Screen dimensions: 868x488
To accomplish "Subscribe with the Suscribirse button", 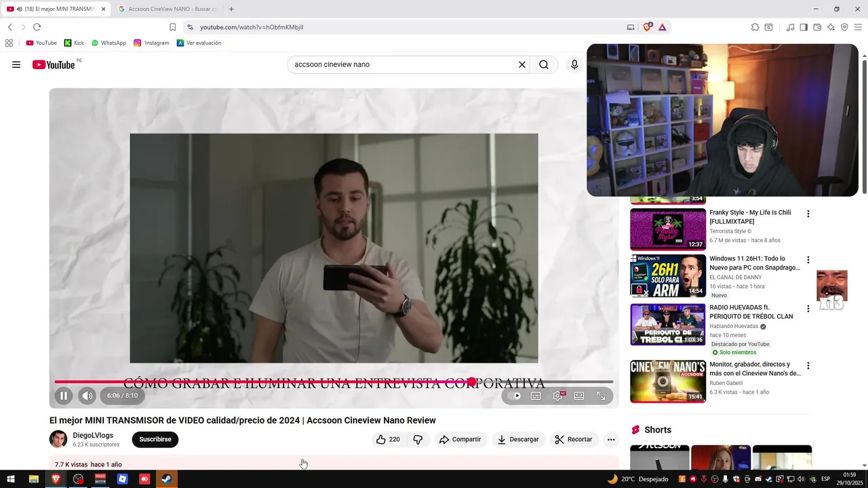I will pyautogui.click(x=155, y=439).
